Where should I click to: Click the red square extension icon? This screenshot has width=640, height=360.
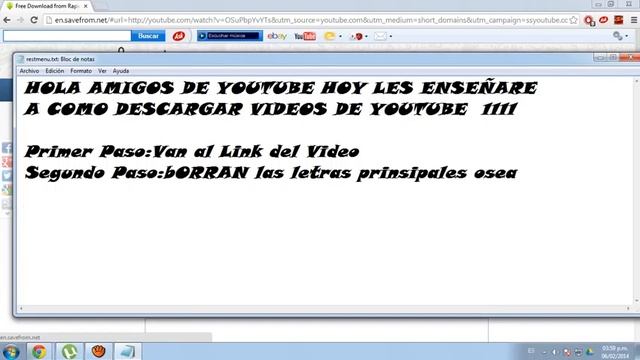click(619, 20)
